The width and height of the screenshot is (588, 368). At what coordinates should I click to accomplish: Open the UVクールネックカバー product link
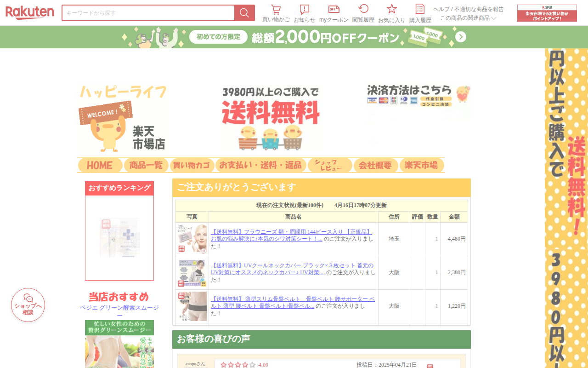(292, 269)
